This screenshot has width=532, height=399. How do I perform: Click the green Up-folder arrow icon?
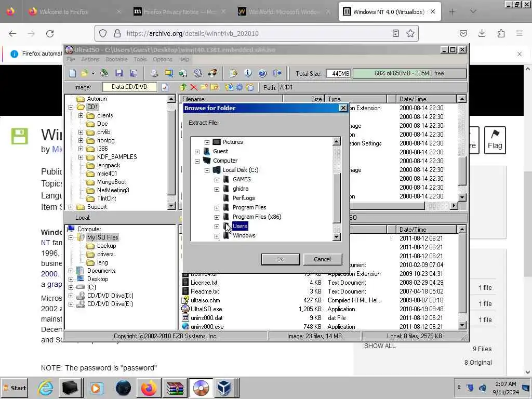point(183,87)
